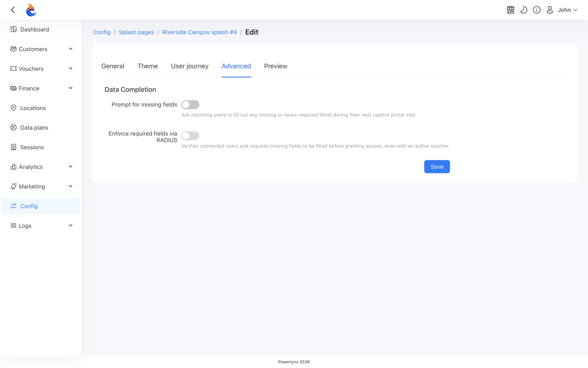The image size is (588, 368).
Task: Click the Sessions icon in sidebar
Action: 14,147
